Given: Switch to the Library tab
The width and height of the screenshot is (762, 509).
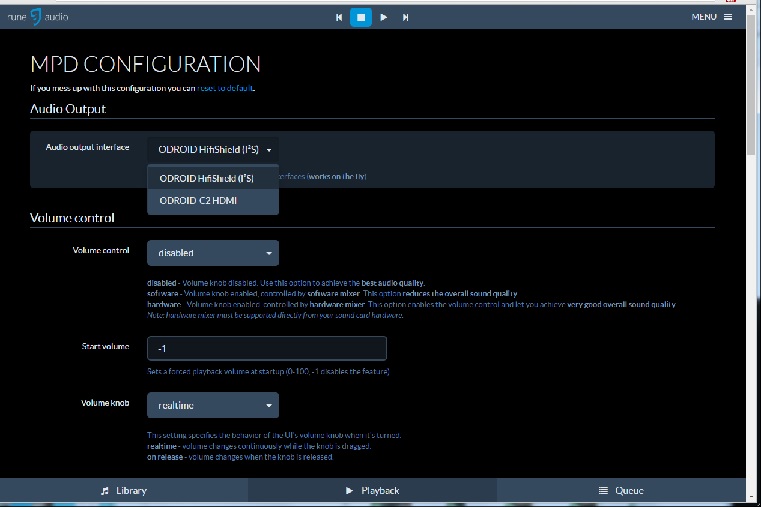Looking at the screenshot, I should pos(124,491).
